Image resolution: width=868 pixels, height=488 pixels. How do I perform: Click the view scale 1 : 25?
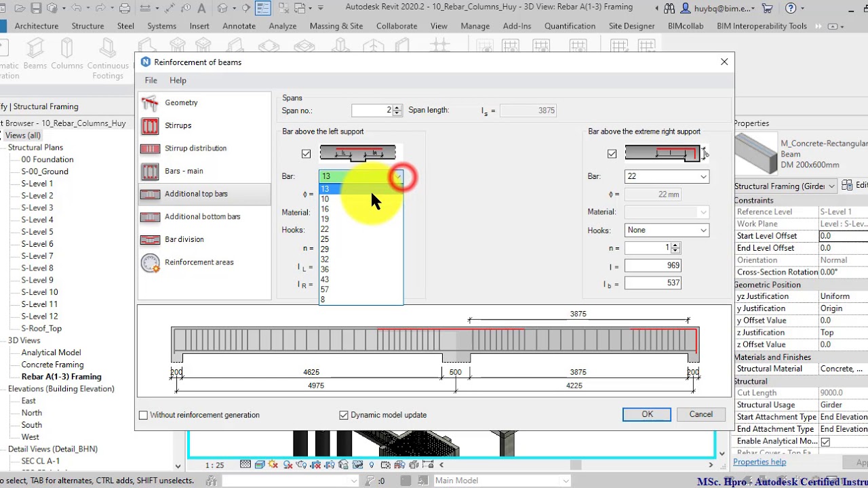(x=215, y=465)
